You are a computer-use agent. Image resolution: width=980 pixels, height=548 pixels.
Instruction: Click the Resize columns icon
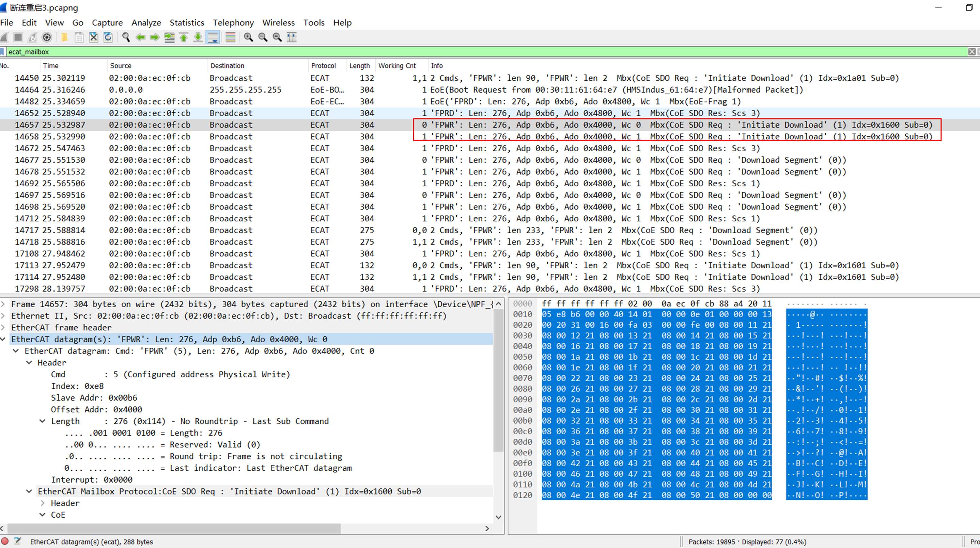(x=292, y=37)
